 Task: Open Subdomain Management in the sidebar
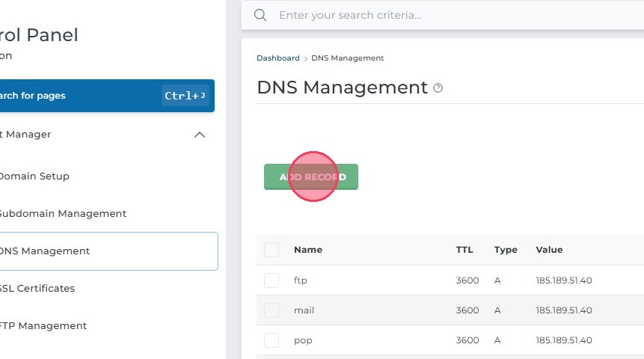coord(62,214)
